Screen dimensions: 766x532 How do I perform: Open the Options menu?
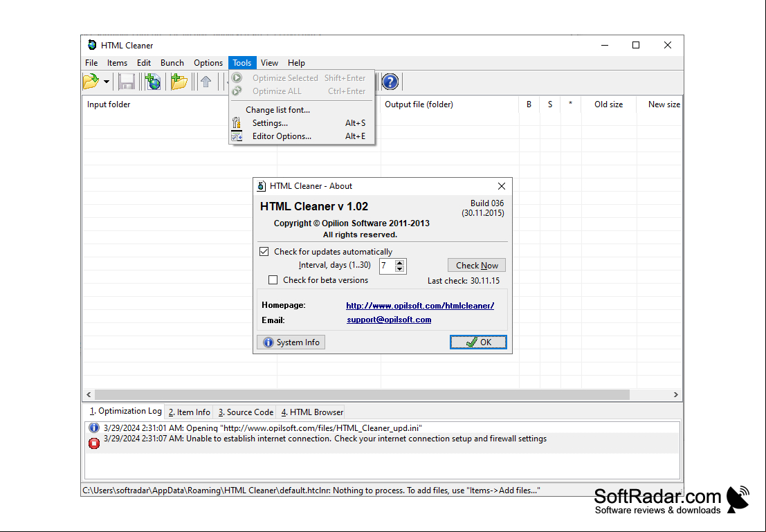coord(208,62)
